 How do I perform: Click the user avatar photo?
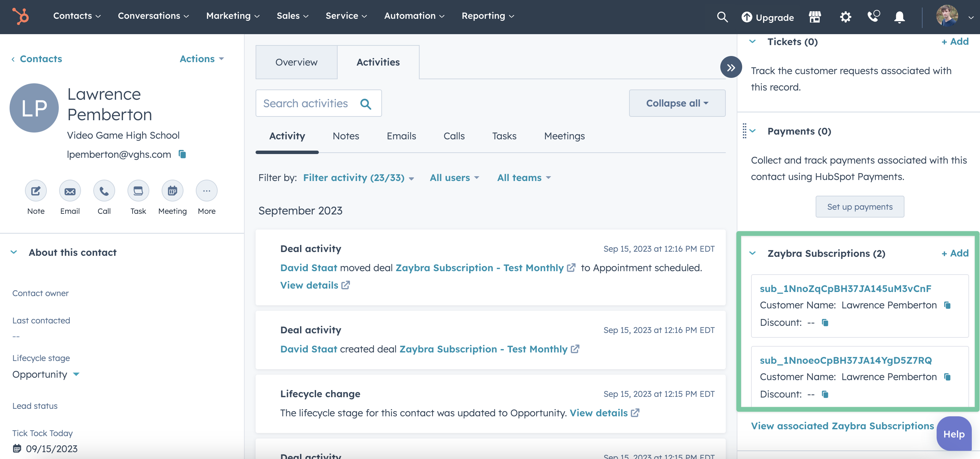[947, 16]
